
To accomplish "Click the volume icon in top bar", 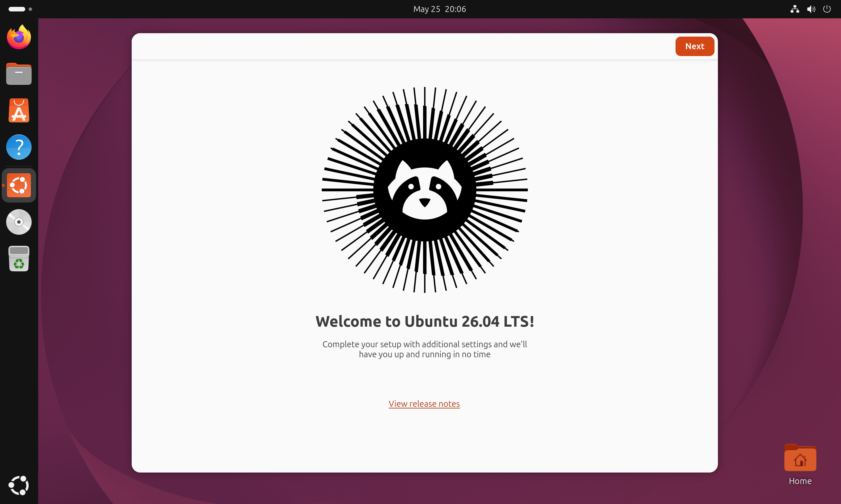I will point(811,9).
